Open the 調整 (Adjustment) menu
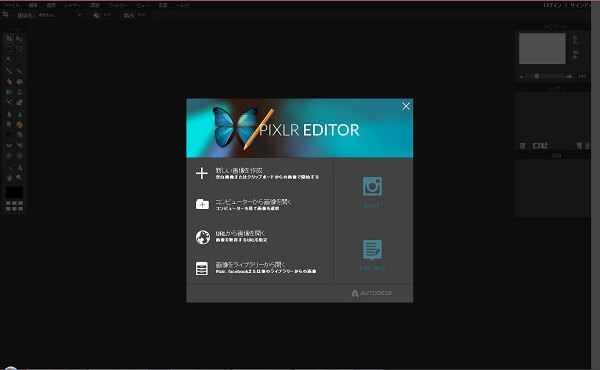Viewport: 600px width, 370px height. click(95, 5)
